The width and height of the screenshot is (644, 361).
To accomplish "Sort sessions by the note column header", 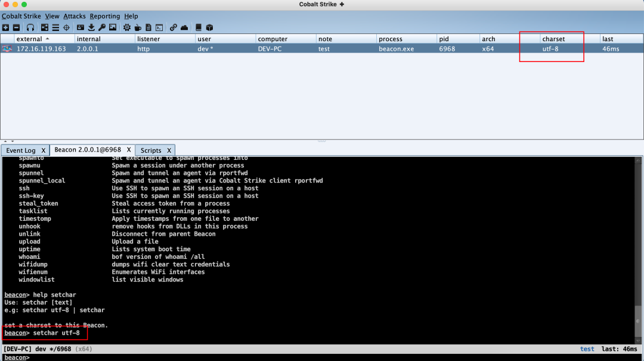I will point(346,39).
